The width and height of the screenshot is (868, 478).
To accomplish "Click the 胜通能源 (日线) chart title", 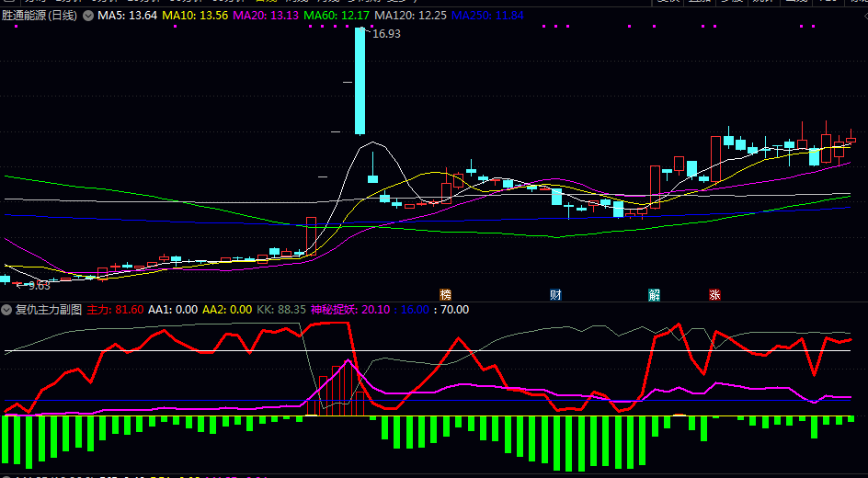I will coord(40,16).
